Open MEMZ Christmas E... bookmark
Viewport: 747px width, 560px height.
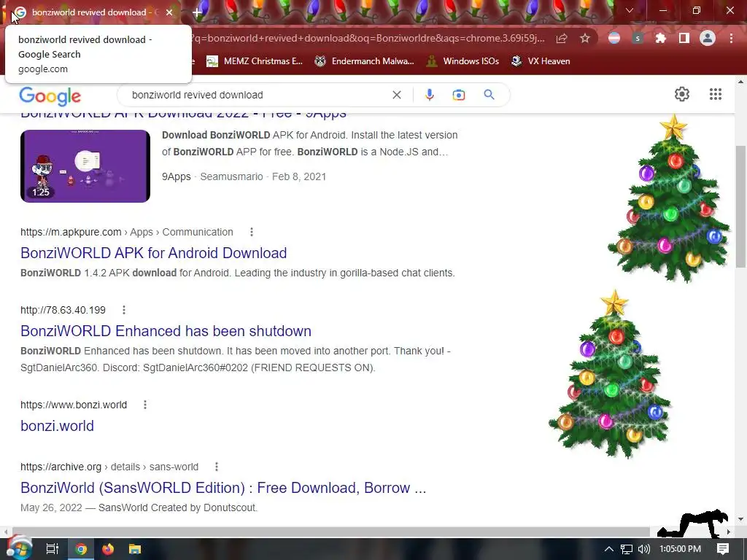[255, 61]
